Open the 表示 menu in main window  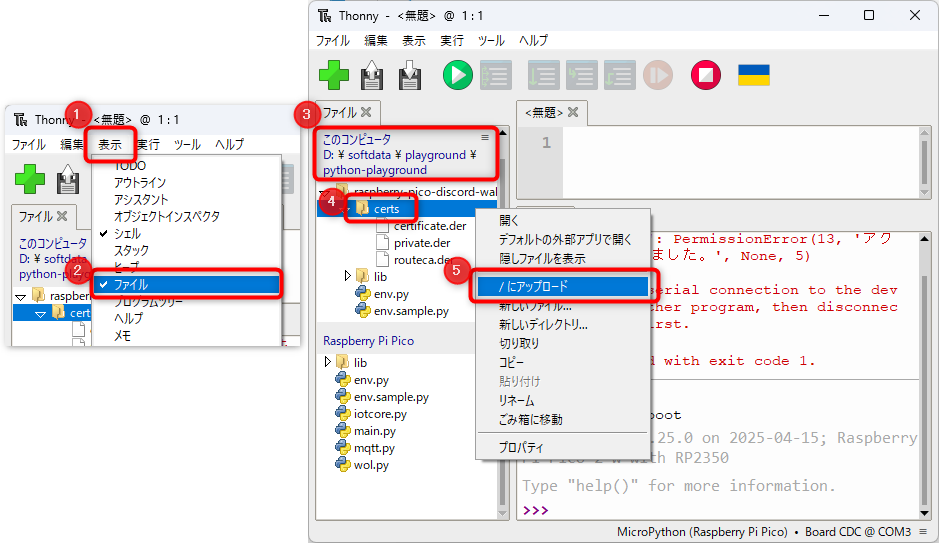[413, 40]
